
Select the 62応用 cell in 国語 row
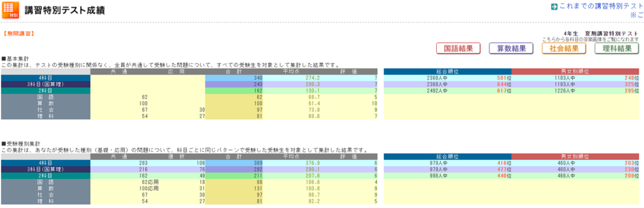[x=150, y=181]
